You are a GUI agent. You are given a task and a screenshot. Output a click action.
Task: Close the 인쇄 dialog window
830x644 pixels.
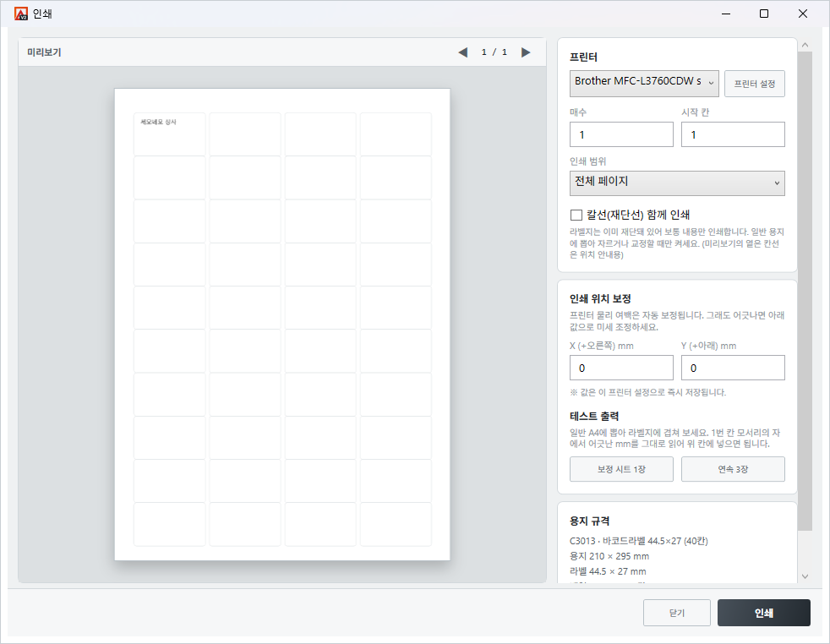(802, 14)
